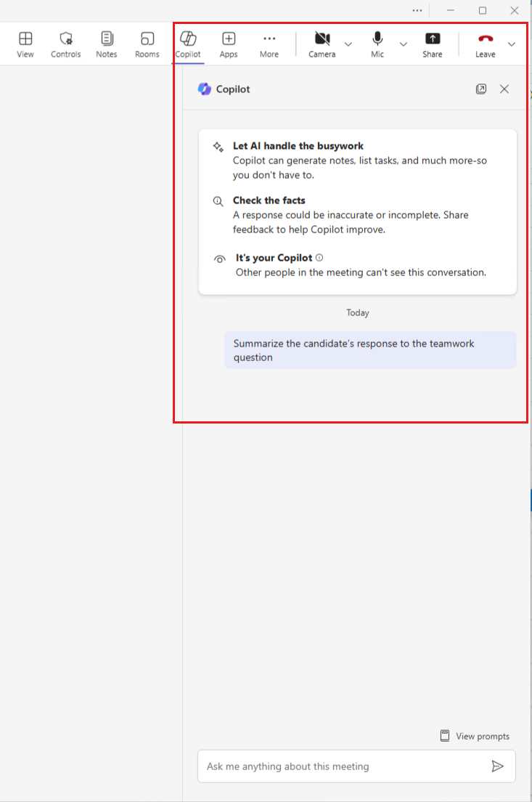Click the Copilot logo in panel header

205,89
